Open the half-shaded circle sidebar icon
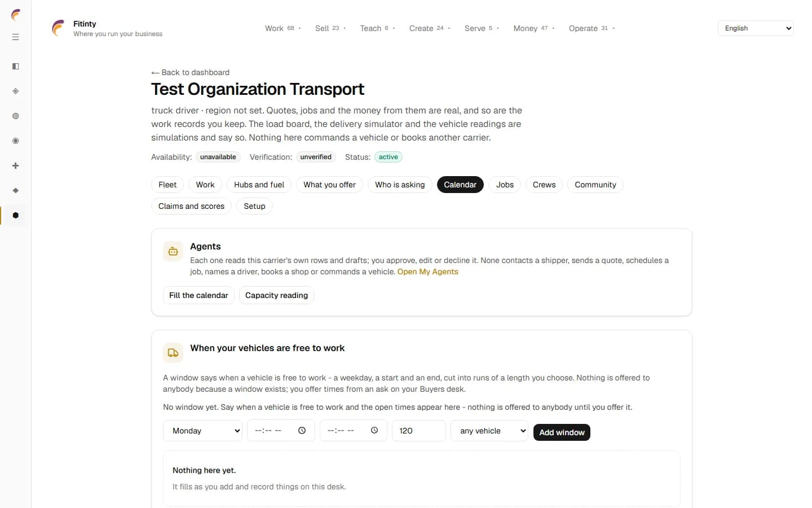The width and height of the screenshot is (812, 508). (16, 116)
